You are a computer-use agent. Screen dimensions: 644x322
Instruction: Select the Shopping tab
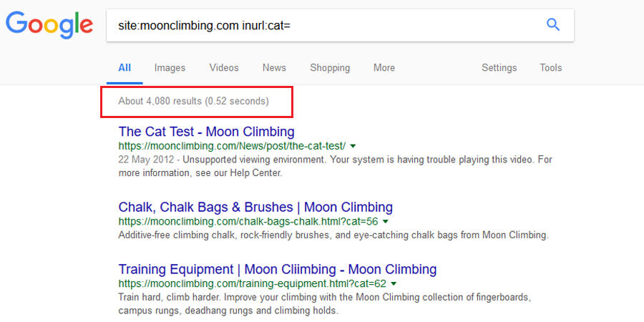pos(330,68)
